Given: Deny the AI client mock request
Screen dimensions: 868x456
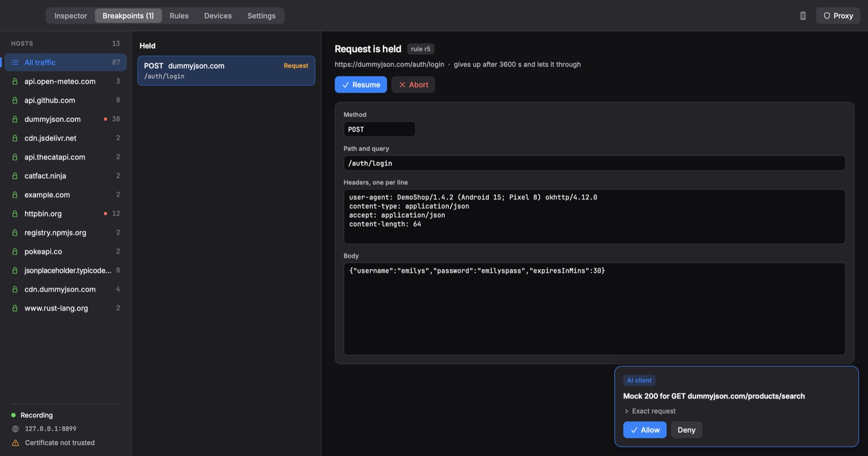Looking at the screenshot, I should pos(687,430).
